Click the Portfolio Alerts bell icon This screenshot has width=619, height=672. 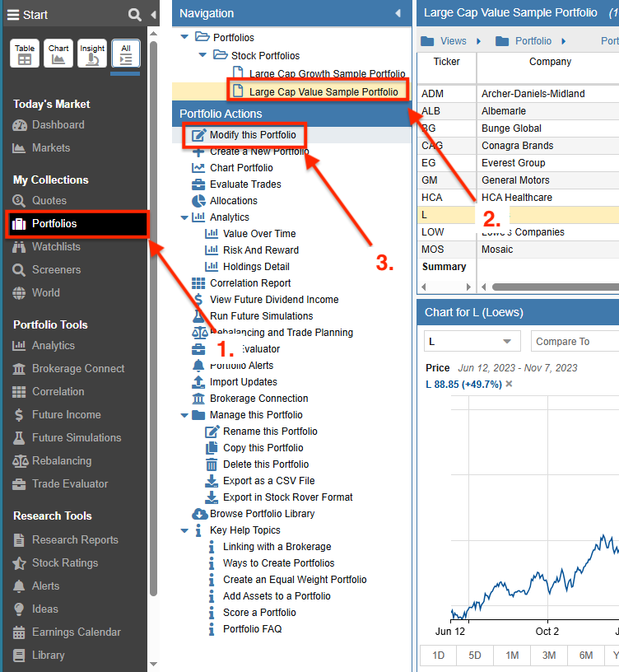point(198,366)
